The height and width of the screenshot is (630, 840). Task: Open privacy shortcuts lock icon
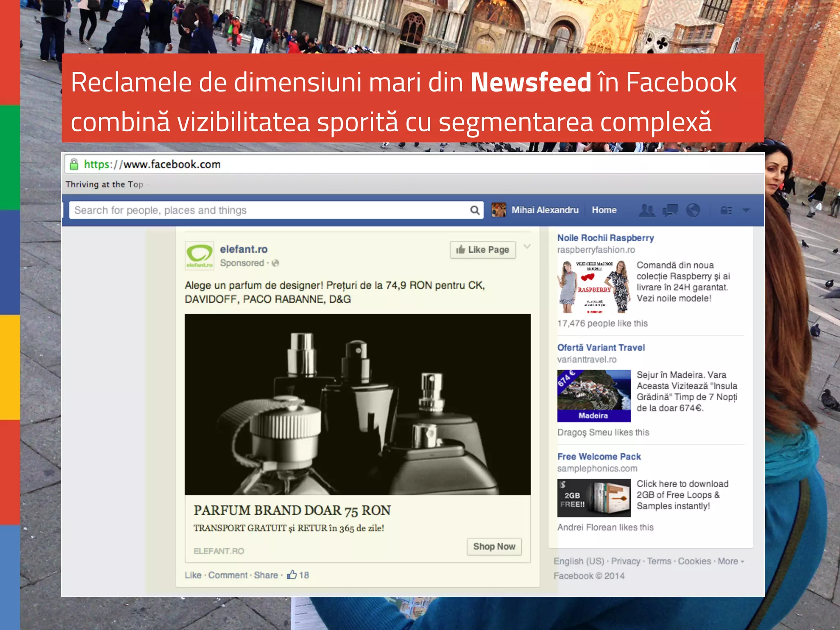point(726,210)
